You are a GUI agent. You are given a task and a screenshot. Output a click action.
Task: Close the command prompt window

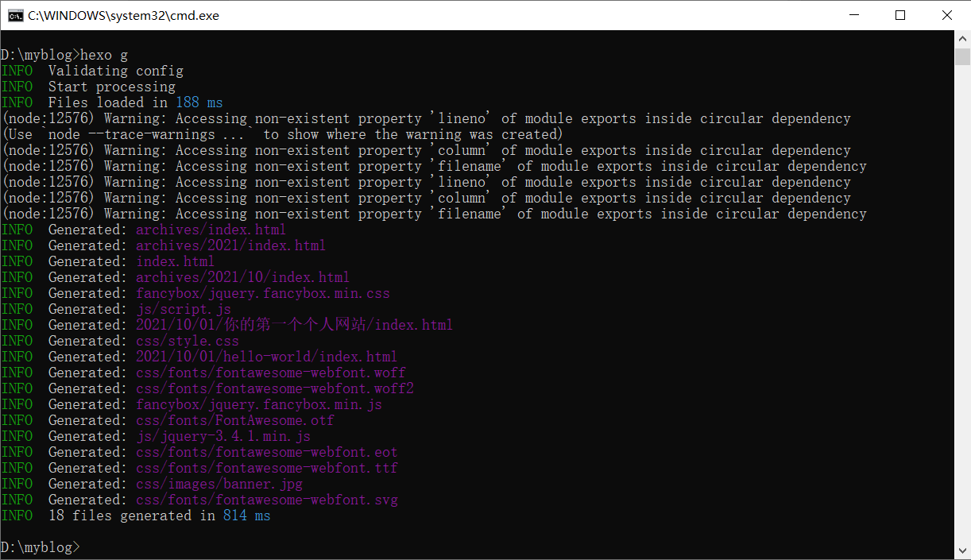click(x=947, y=15)
